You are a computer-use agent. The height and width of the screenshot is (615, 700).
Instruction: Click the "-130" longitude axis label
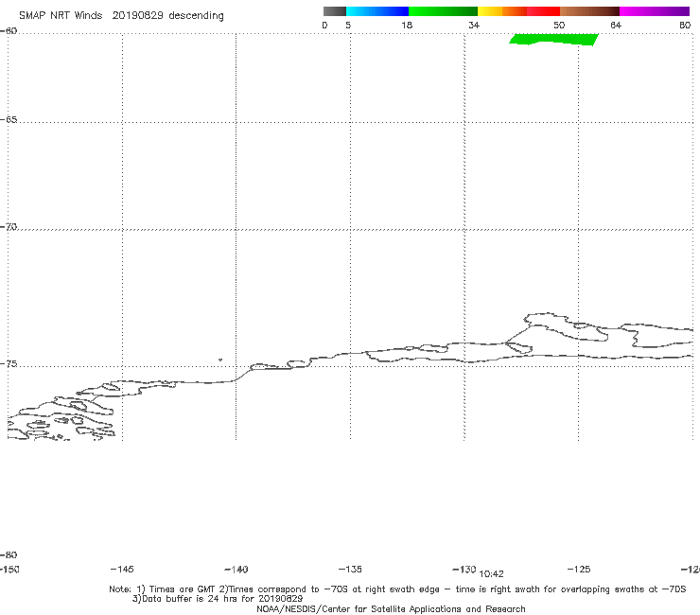(464, 569)
